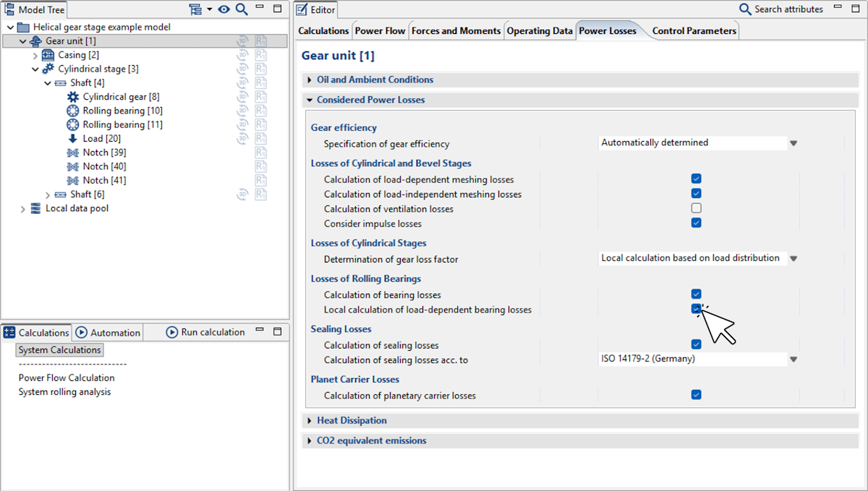Open the Specification of gear efficiency dropdown
Image resolution: width=868 pixels, height=491 pixels.
[793, 143]
